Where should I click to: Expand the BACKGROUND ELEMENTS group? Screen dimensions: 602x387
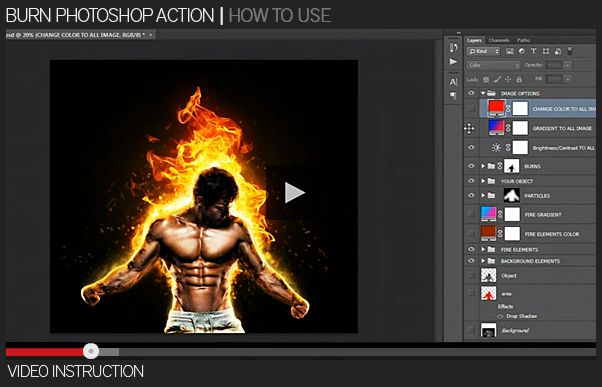pos(483,261)
